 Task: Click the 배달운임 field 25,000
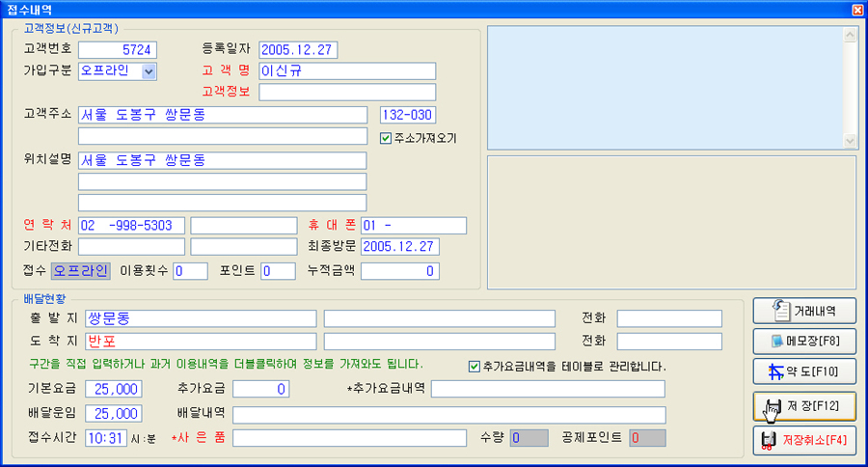pyautogui.click(x=114, y=413)
